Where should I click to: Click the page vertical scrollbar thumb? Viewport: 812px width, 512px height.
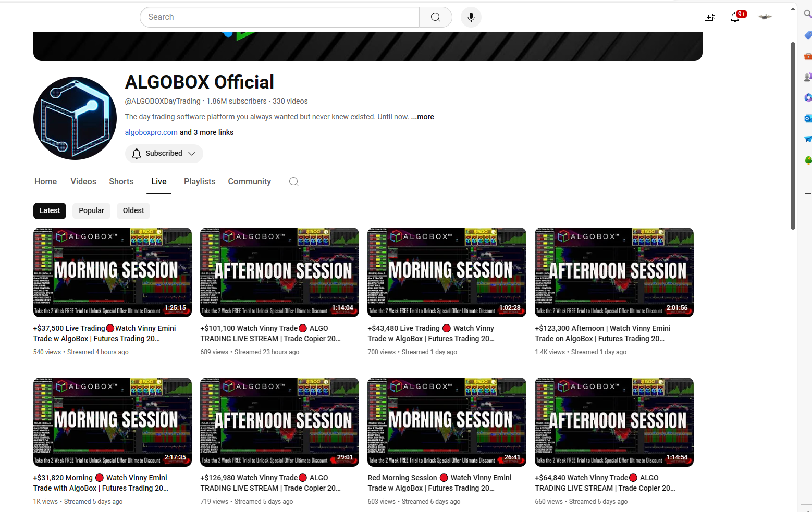tap(793, 135)
